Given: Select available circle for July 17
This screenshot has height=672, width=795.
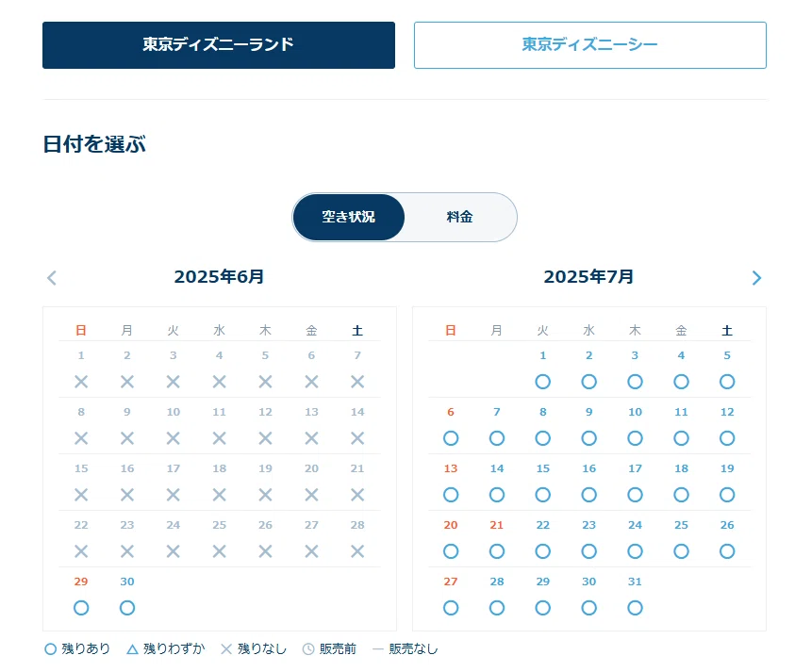Looking at the screenshot, I should [x=636, y=495].
